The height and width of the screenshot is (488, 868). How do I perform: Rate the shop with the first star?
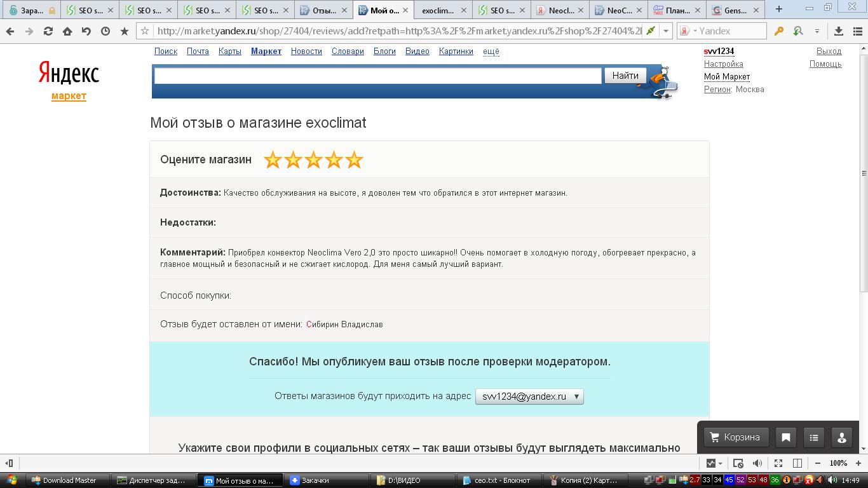point(273,160)
